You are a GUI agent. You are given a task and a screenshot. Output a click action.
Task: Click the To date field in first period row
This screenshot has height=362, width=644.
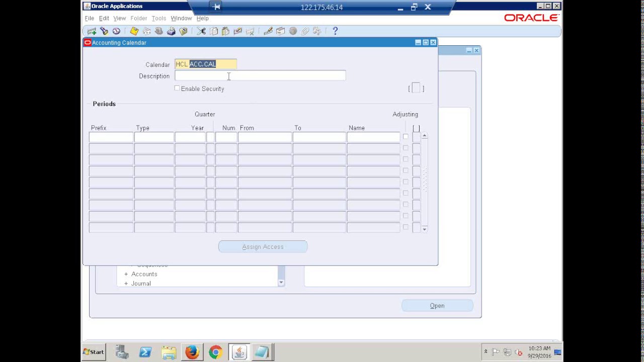pyautogui.click(x=319, y=137)
